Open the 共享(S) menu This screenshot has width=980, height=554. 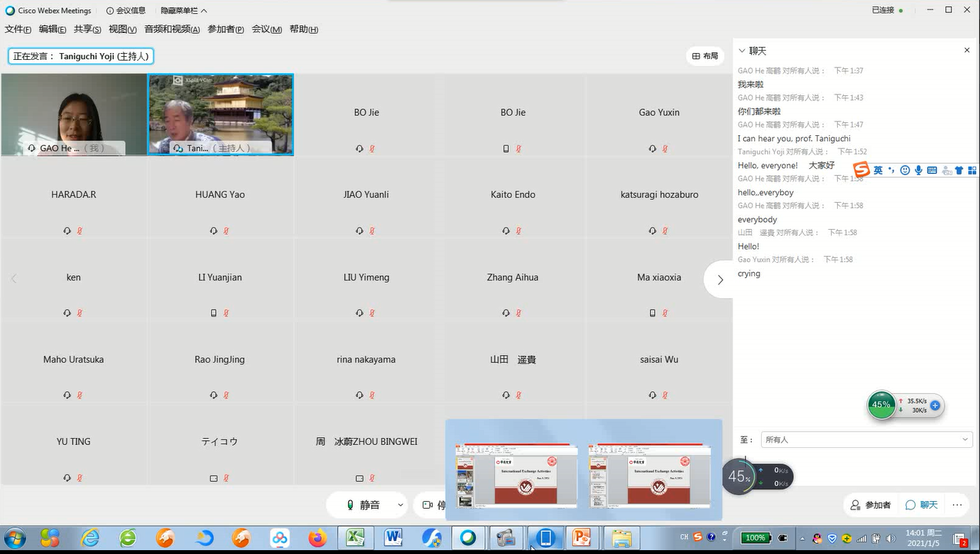click(x=87, y=29)
